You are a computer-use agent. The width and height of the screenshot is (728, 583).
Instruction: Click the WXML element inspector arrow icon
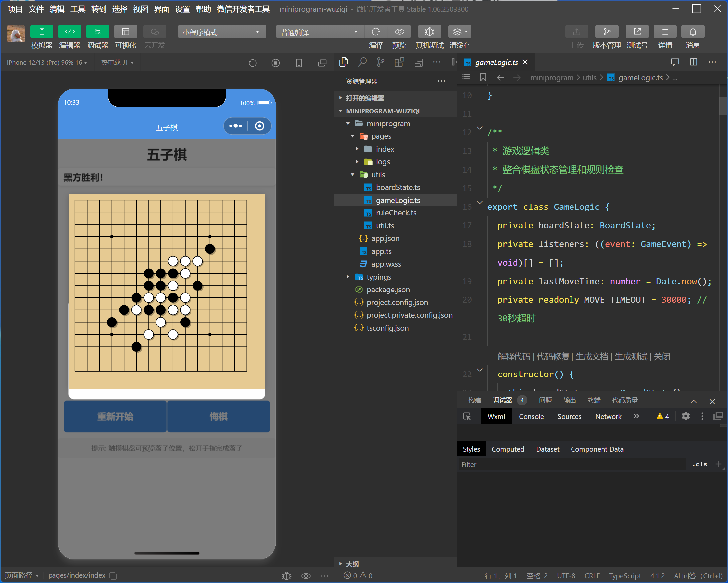pos(467,416)
